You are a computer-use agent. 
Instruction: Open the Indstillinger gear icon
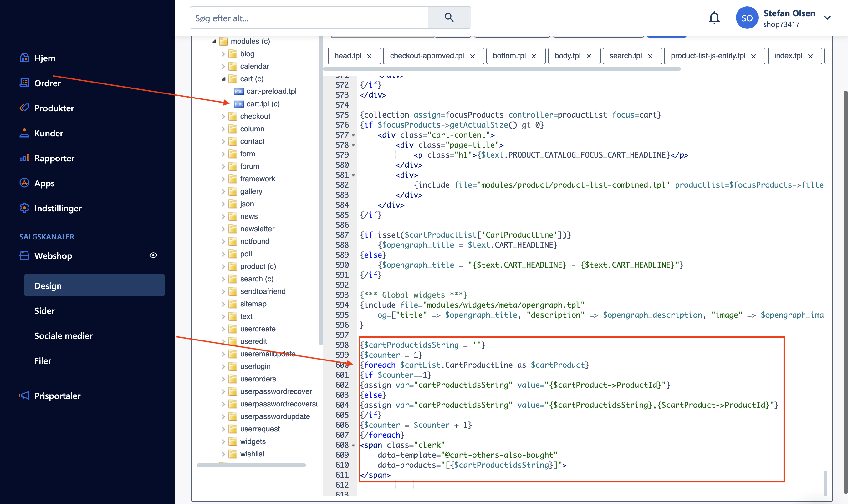pyautogui.click(x=24, y=208)
